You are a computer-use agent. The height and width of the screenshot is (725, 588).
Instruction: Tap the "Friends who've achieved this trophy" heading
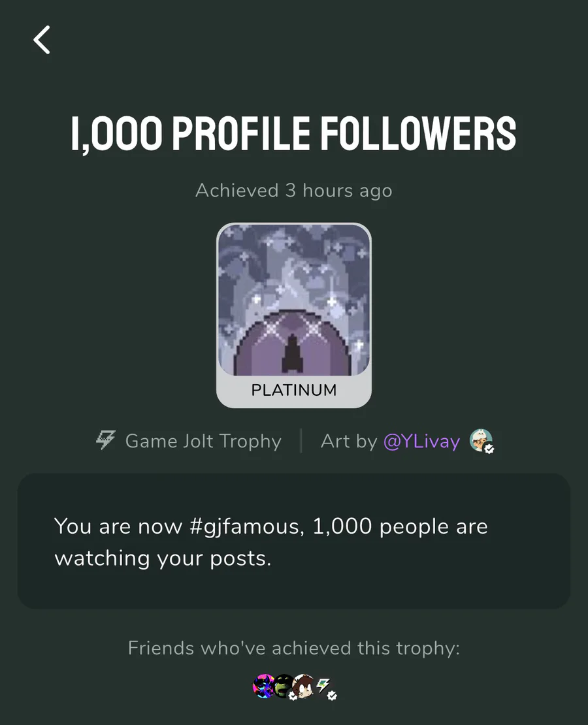[x=294, y=649]
